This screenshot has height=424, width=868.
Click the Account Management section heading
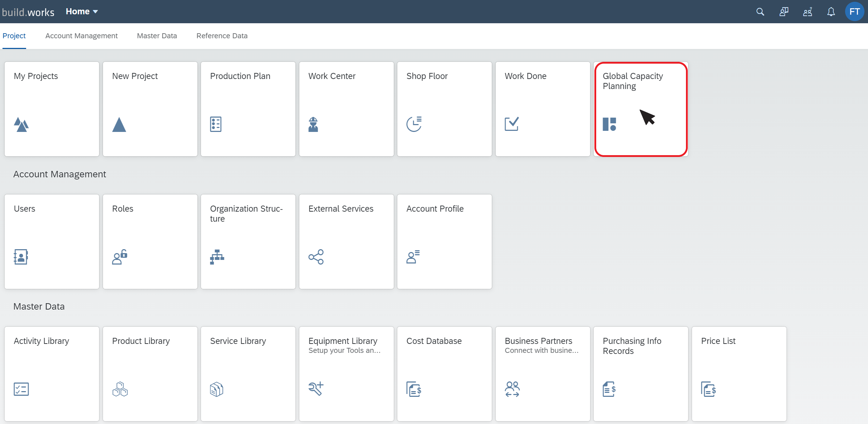[59, 174]
